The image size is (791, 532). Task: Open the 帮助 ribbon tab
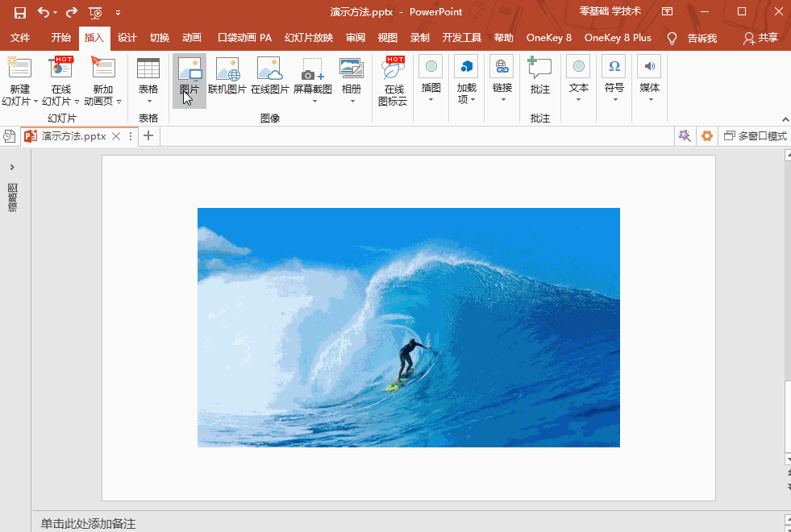(x=503, y=38)
